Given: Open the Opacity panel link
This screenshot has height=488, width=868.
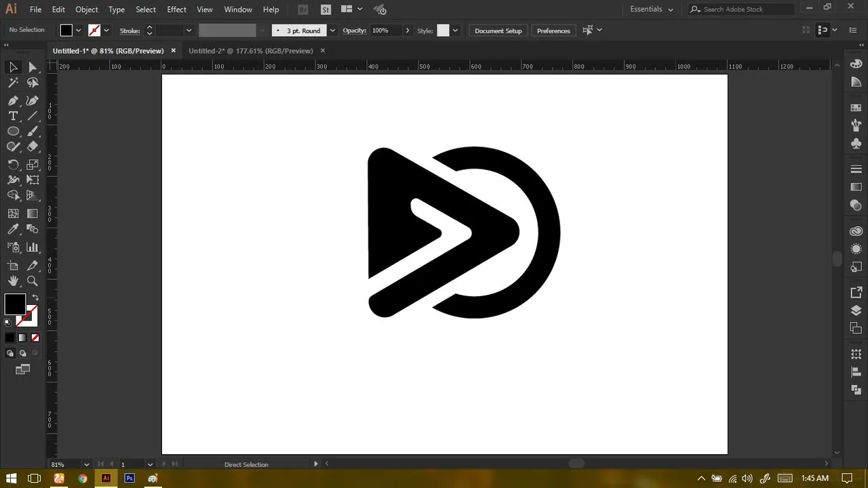Looking at the screenshot, I should [x=354, y=30].
